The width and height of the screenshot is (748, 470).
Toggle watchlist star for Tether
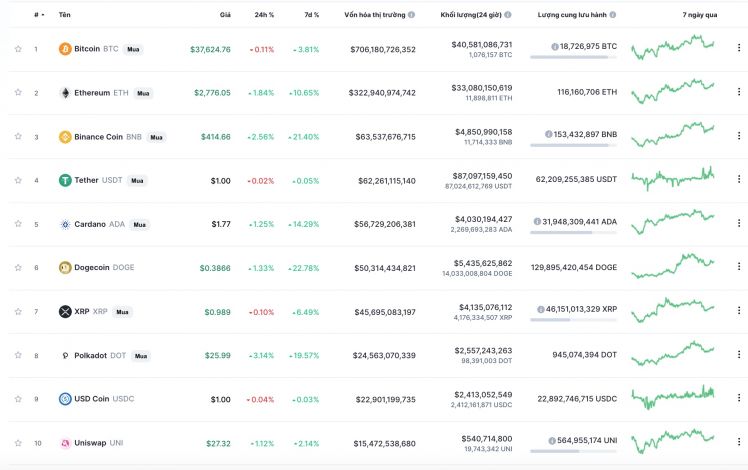(x=18, y=180)
